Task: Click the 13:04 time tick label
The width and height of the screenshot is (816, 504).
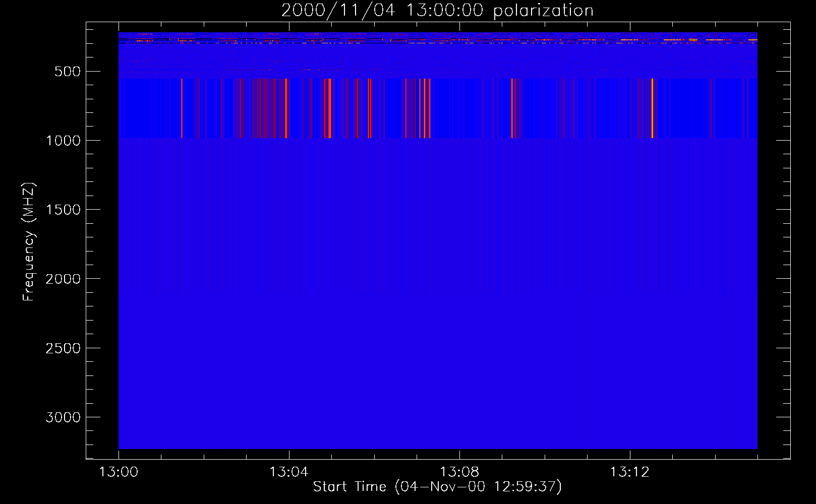Action: (x=289, y=472)
